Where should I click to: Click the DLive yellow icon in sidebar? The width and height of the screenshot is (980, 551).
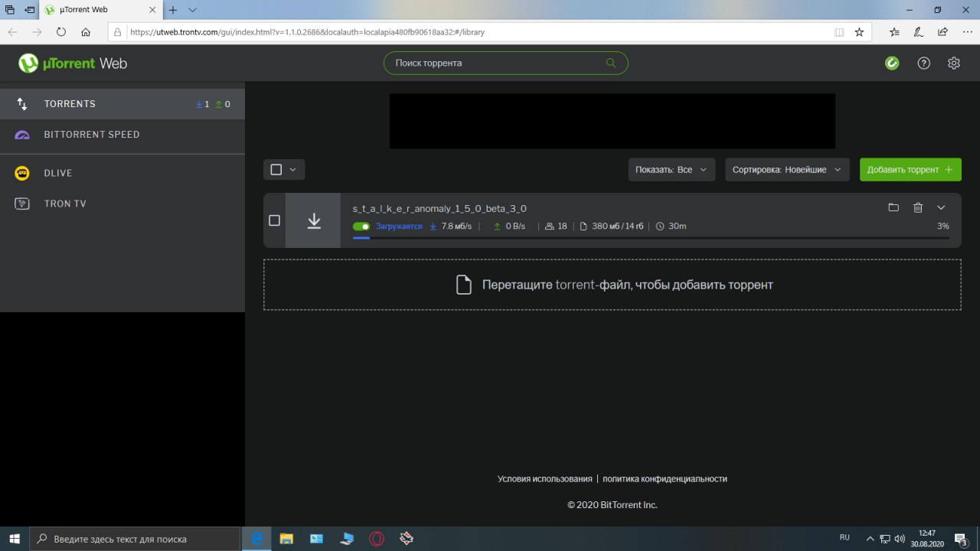click(22, 173)
